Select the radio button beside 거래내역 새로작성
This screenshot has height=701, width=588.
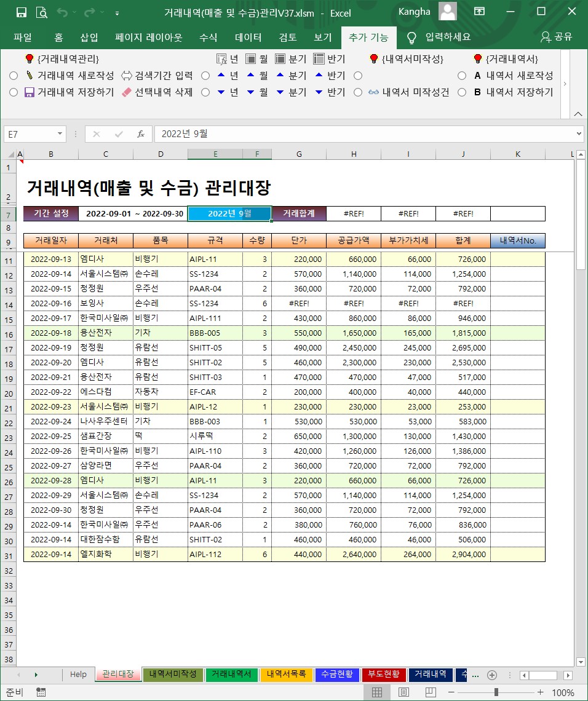(x=14, y=76)
